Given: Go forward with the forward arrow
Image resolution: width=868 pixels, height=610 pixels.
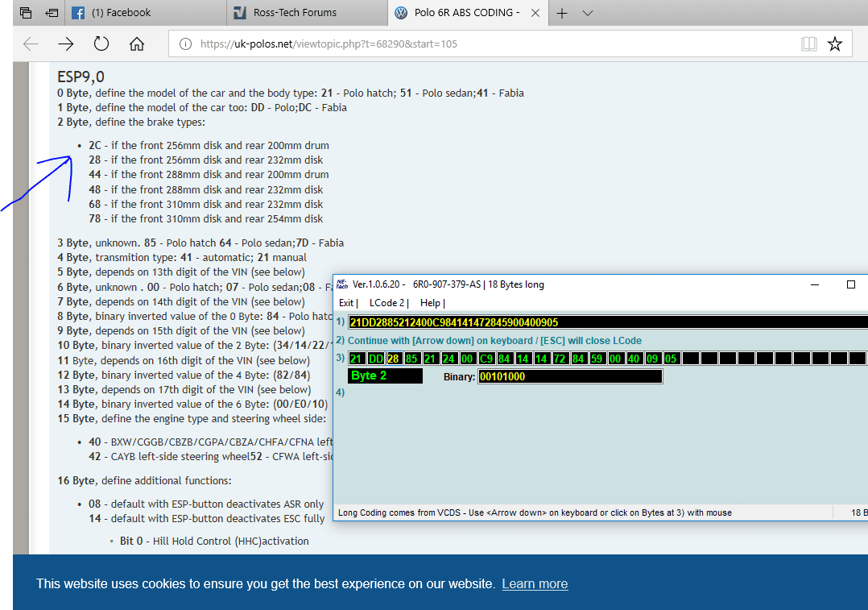Looking at the screenshot, I should [66, 44].
